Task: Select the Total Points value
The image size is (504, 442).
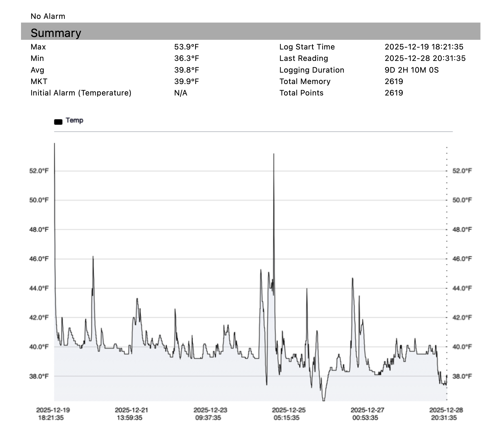Action: [x=394, y=93]
